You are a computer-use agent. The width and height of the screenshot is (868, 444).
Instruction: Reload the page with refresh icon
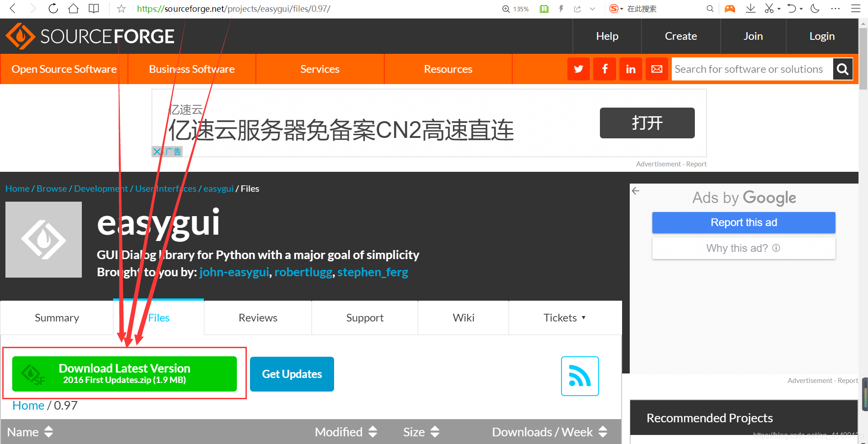pos(53,8)
